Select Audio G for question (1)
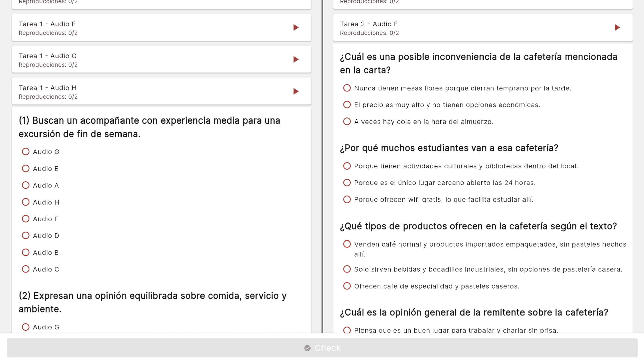Viewport: 644px width, 362px height. pyautogui.click(x=26, y=152)
